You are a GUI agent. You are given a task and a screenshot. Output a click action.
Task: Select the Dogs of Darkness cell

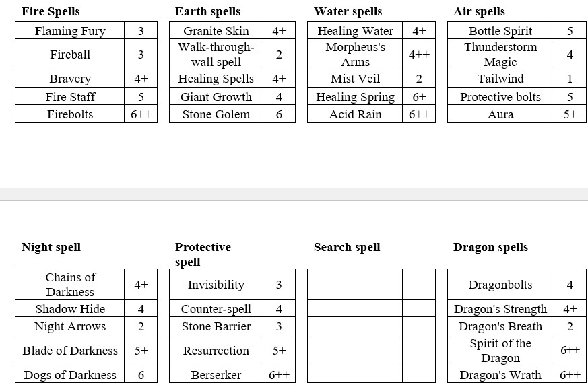(x=70, y=374)
